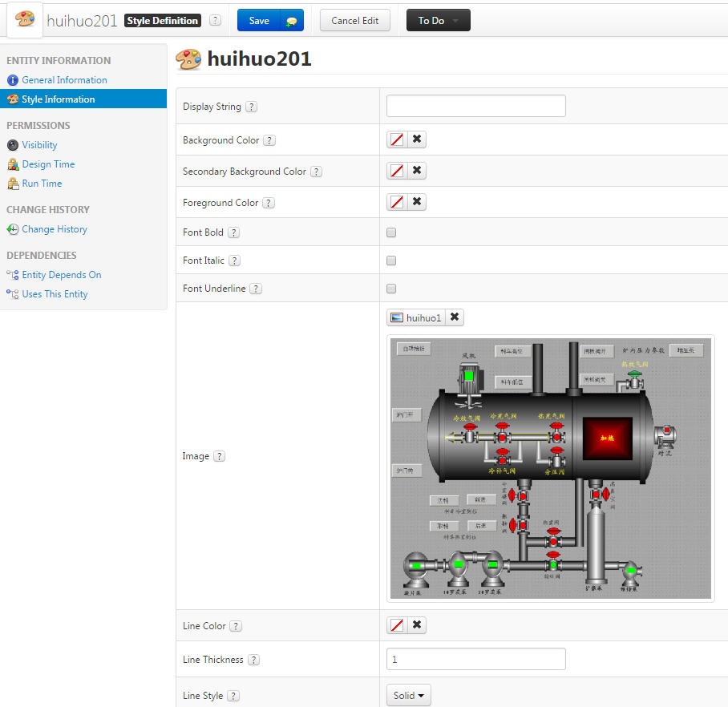
Task: Open help icon next to Image label
Action: click(x=219, y=456)
